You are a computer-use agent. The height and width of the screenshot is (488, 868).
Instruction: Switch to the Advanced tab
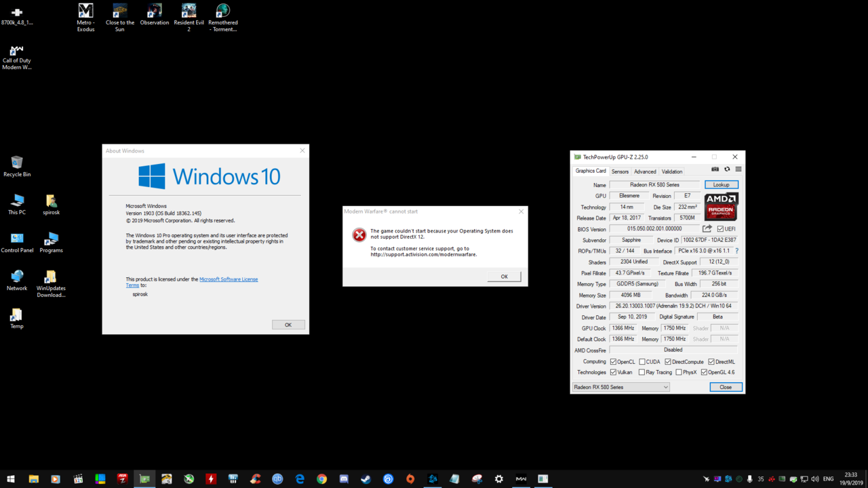645,171
